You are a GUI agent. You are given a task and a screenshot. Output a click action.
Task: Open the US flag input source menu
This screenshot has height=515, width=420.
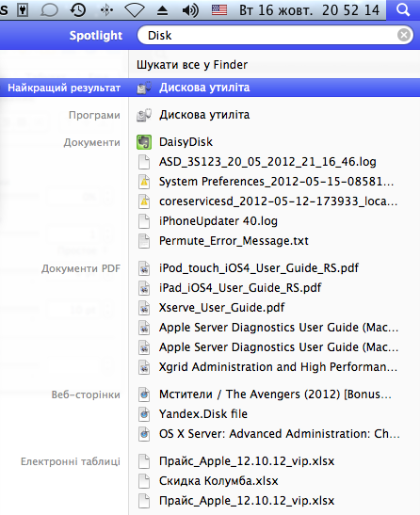(x=219, y=10)
